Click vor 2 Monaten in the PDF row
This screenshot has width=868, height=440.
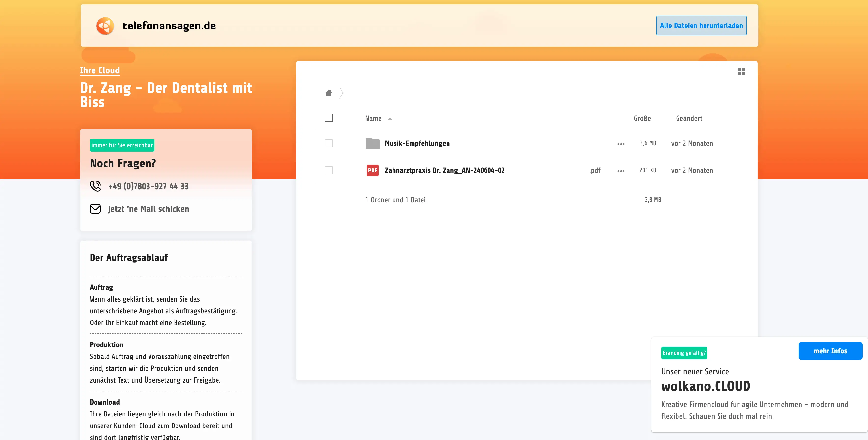[692, 170]
